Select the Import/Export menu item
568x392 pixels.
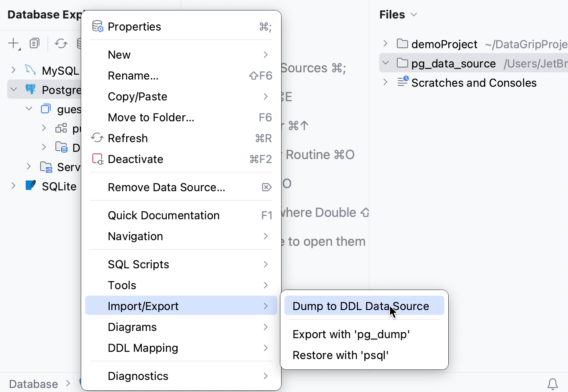click(181, 306)
